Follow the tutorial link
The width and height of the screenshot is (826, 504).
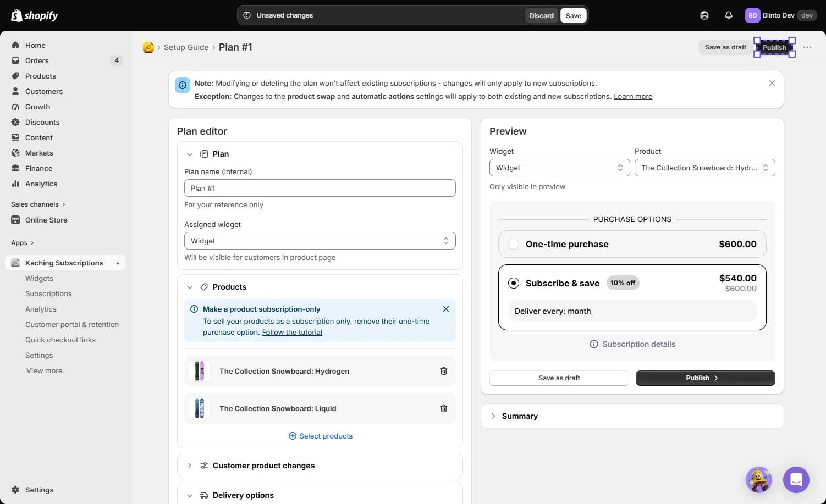click(292, 332)
